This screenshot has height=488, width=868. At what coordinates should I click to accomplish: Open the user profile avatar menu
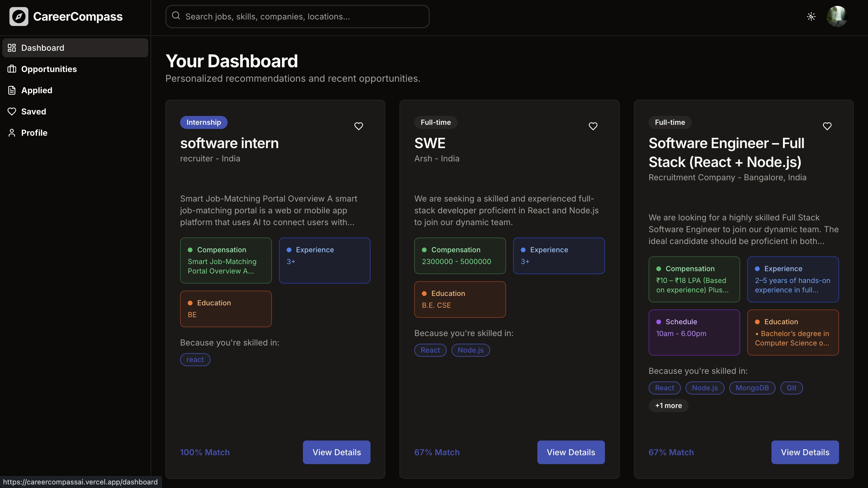[x=837, y=17]
